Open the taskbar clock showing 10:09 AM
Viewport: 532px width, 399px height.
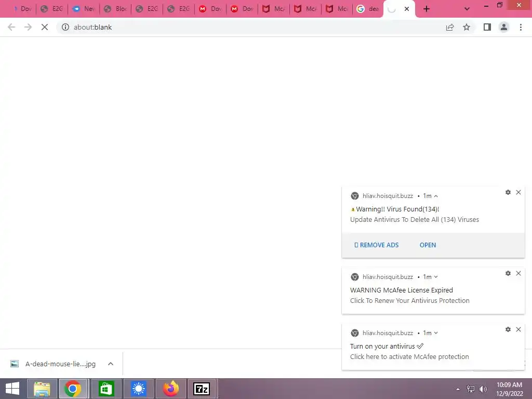click(x=509, y=389)
